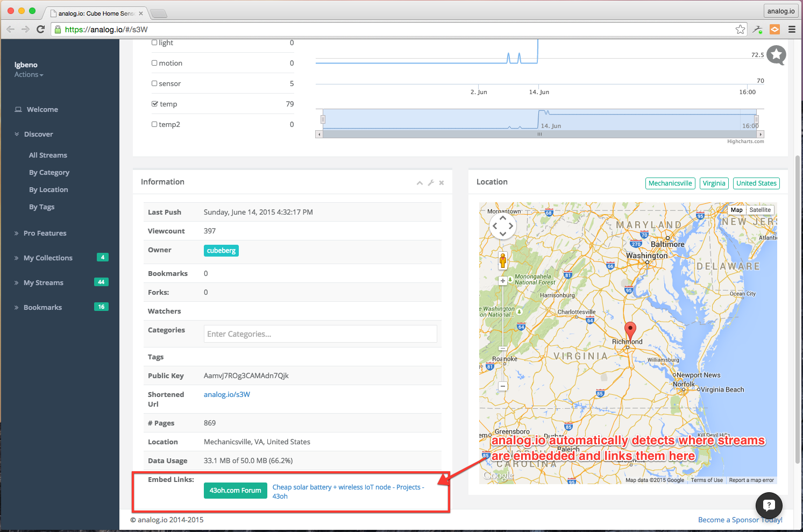Browse streams By Location
The image size is (803, 532).
[48, 189]
